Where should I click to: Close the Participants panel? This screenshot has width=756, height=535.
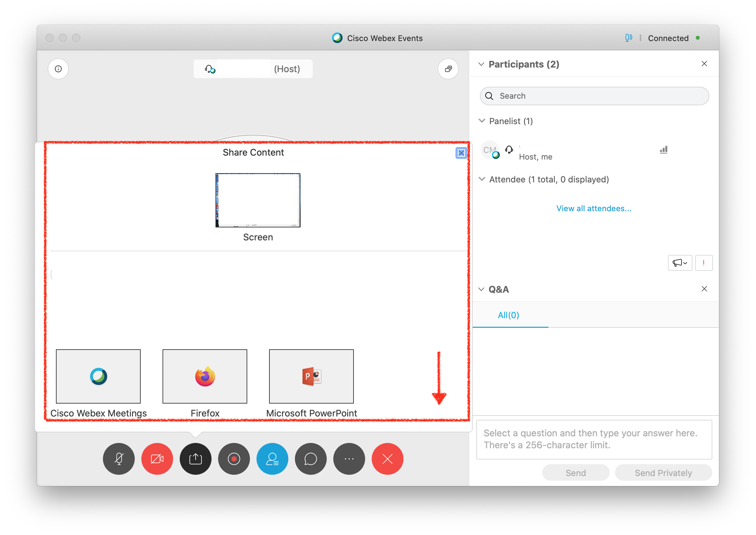coord(704,64)
